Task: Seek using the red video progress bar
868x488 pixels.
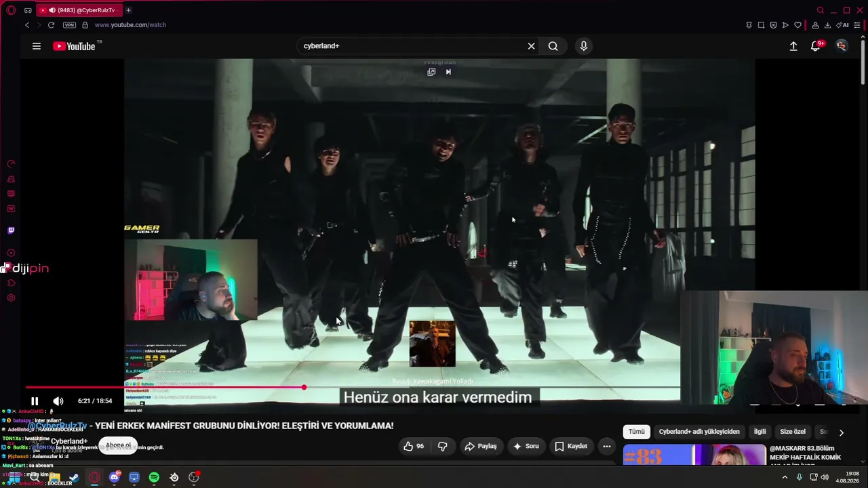Action: pyautogui.click(x=353, y=388)
